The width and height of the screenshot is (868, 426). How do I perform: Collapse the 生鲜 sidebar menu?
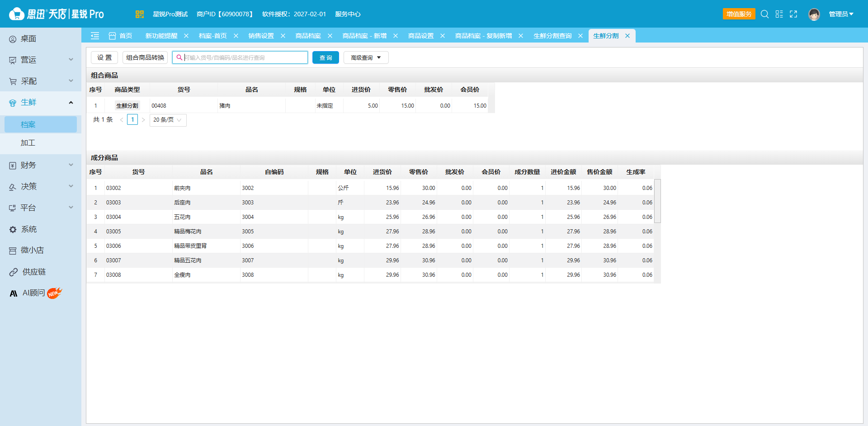click(x=41, y=102)
